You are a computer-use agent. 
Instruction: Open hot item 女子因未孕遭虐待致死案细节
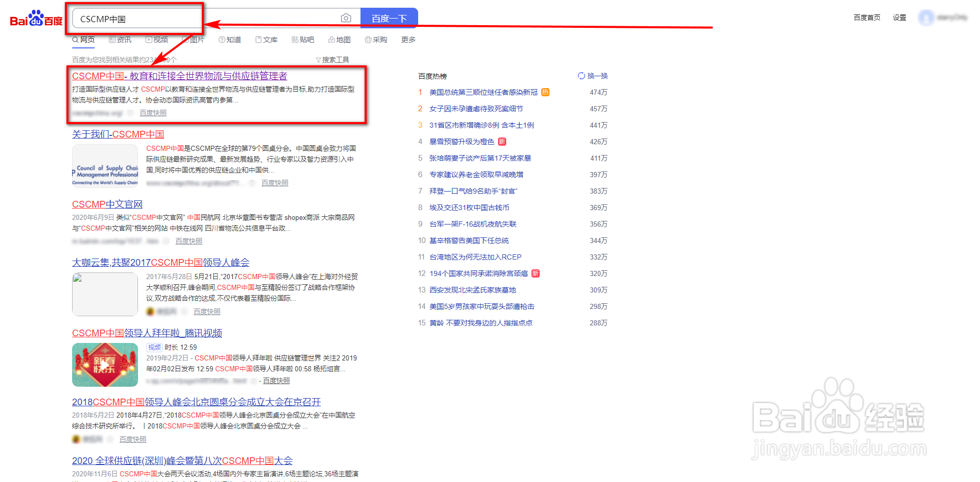[476, 109]
